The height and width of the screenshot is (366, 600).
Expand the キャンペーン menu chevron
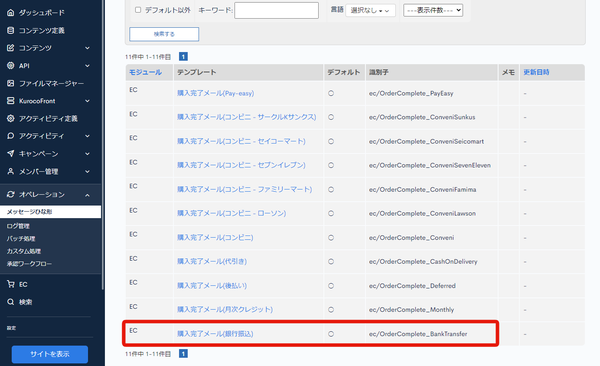(87, 154)
